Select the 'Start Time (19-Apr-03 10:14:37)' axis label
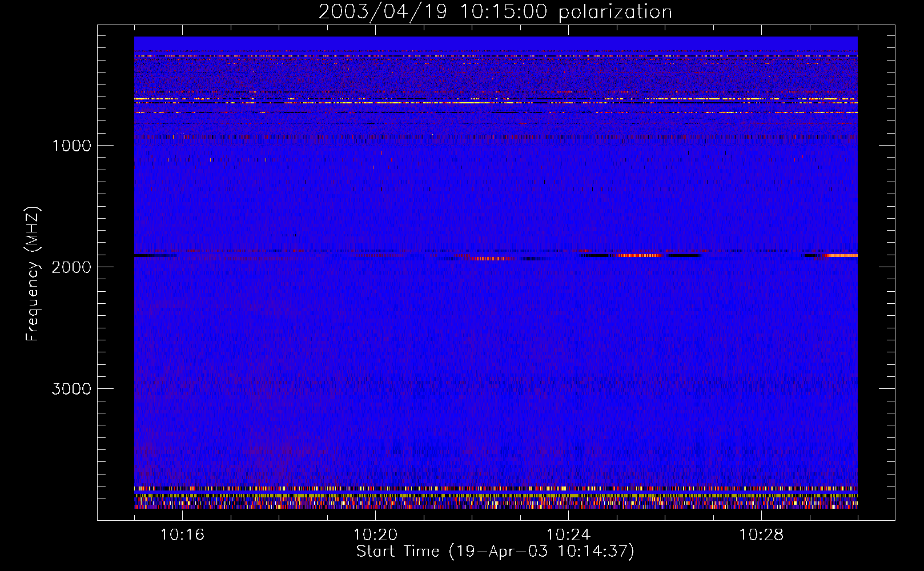This screenshot has width=924, height=571. tap(495, 552)
